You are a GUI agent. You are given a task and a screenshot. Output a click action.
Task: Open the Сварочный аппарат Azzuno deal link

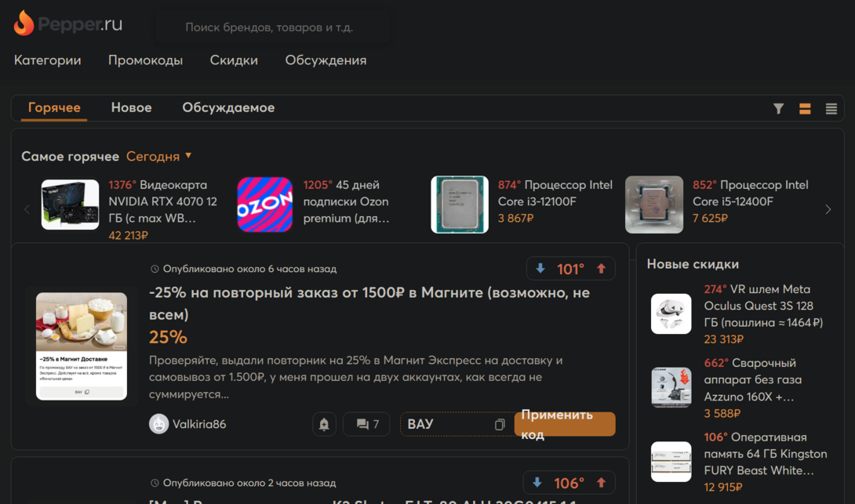click(752, 380)
